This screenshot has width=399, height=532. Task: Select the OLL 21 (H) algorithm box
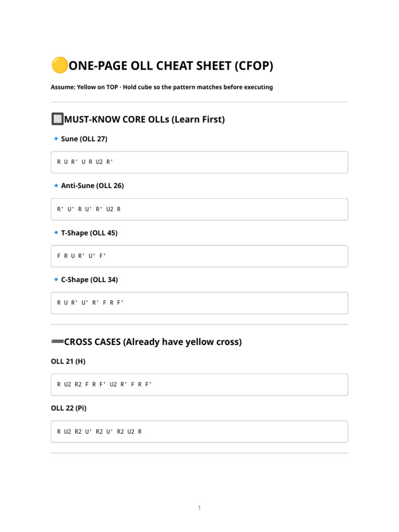pyautogui.click(x=199, y=384)
